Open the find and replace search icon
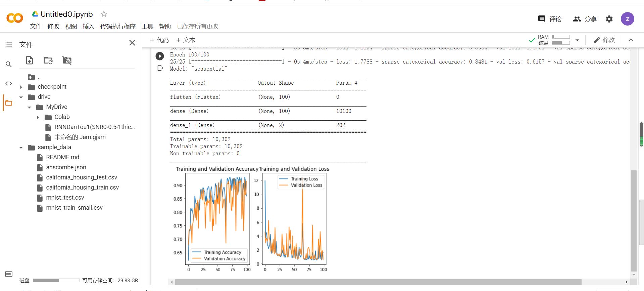644x291 pixels. [9, 64]
